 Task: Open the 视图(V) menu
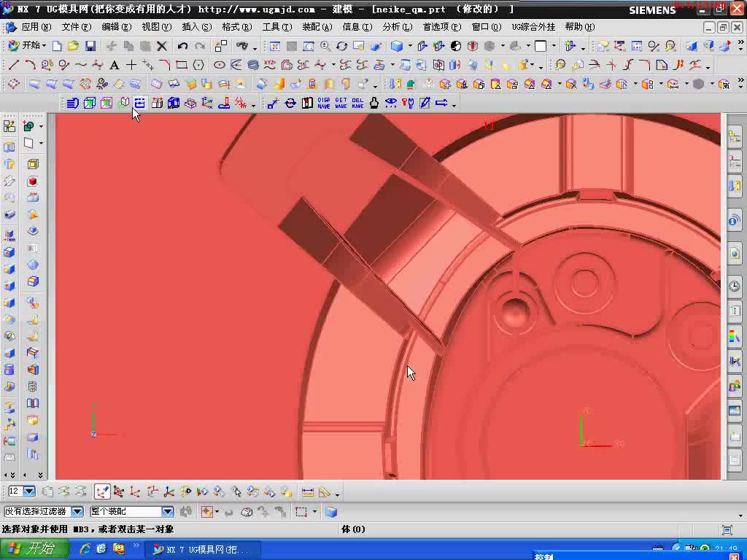(157, 27)
